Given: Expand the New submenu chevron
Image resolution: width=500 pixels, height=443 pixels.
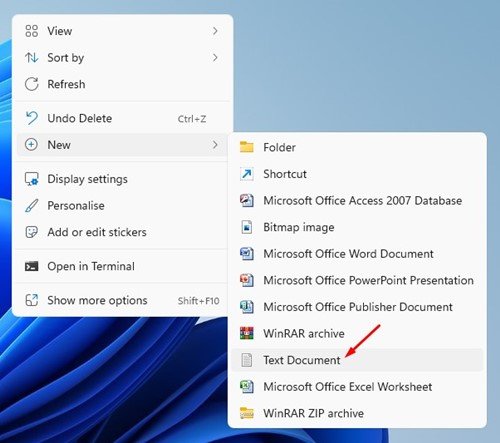Looking at the screenshot, I should [x=215, y=145].
